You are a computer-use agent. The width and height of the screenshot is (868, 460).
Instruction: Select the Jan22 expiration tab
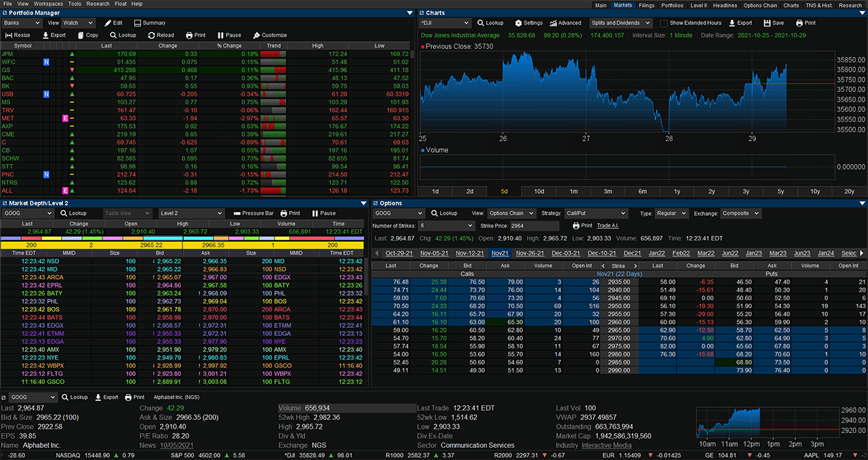click(x=656, y=253)
